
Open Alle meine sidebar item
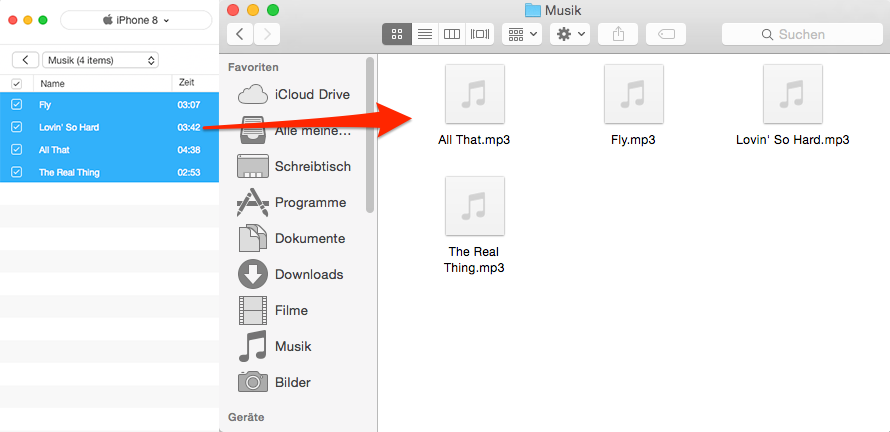tap(295, 131)
